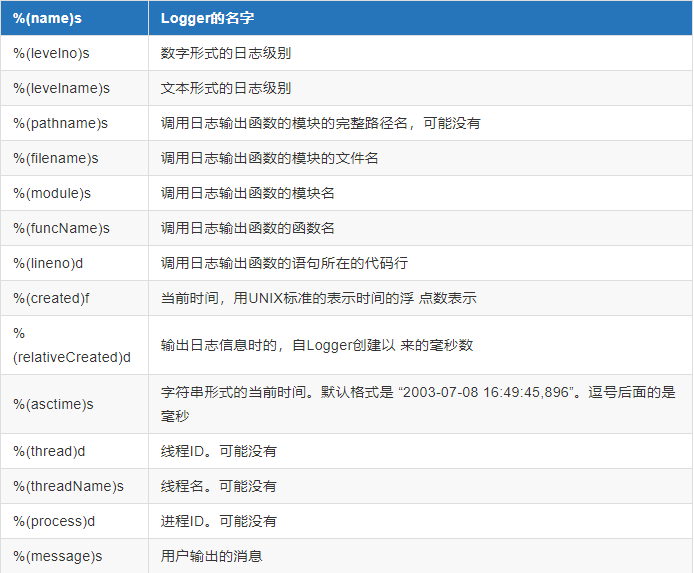Screen dimensions: 694x573
Task: Select the '%(message)s' cell
Action: coord(74,556)
